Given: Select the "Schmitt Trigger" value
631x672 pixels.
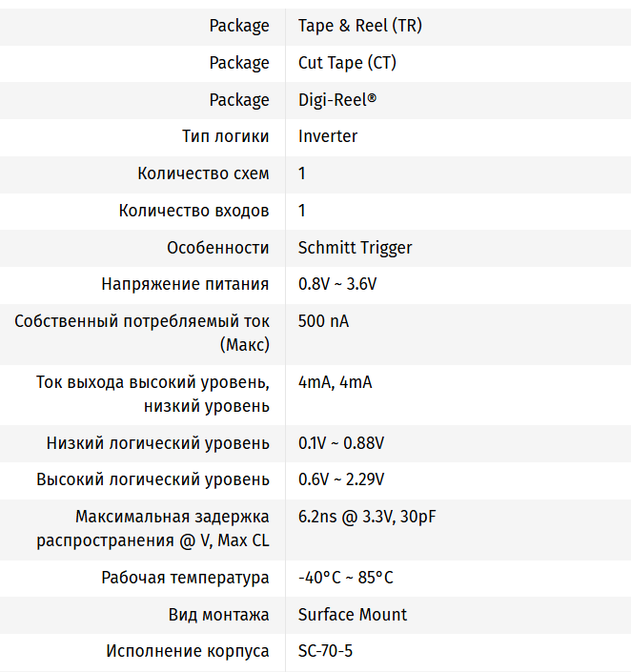Looking at the screenshot, I should (355, 248).
